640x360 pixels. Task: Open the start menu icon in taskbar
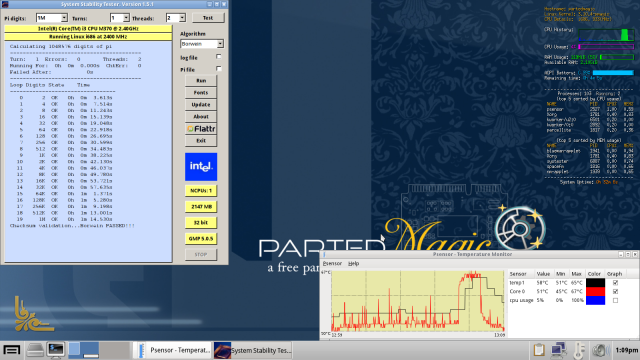click(12, 350)
